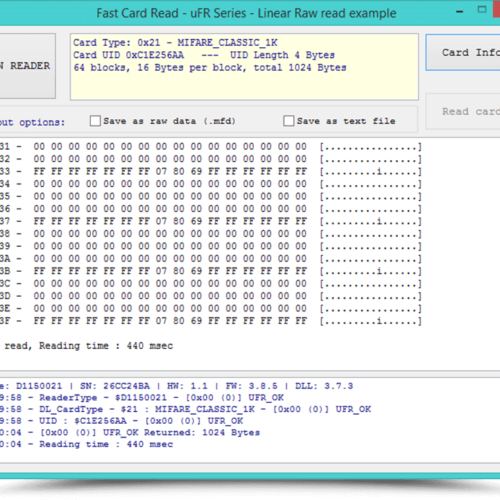Click ASCII column of block 3F row
The image size is (500, 500).
pos(371,321)
